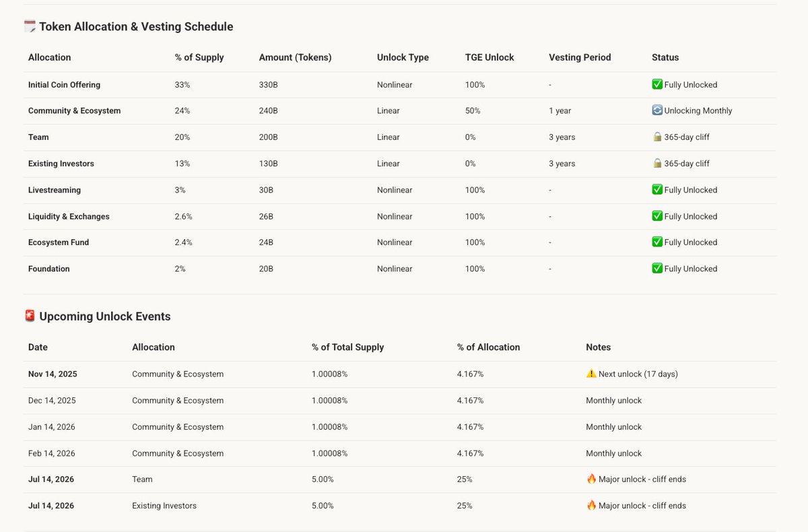This screenshot has height=532, width=808.
Task: Click the lock icon in Existing Investors allocation row
Action: point(657,164)
